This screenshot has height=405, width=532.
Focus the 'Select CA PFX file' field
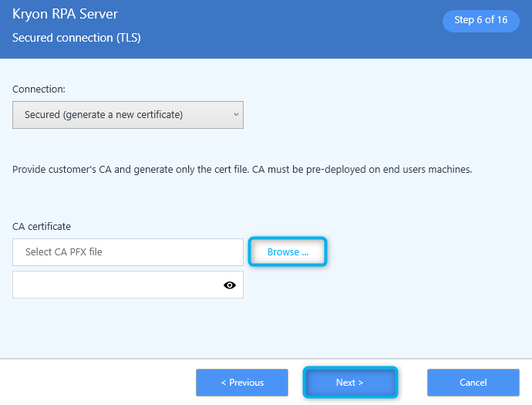128,252
